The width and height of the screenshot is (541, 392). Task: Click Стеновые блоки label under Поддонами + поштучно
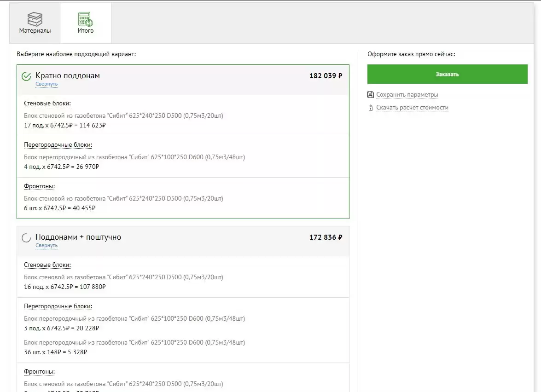(x=47, y=265)
